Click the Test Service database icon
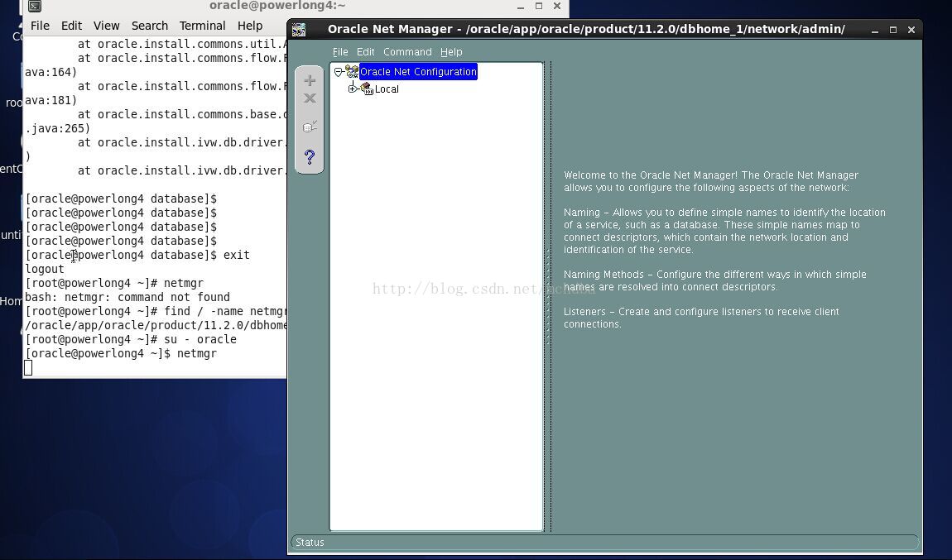Image resolution: width=952 pixels, height=560 pixels. [310, 127]
